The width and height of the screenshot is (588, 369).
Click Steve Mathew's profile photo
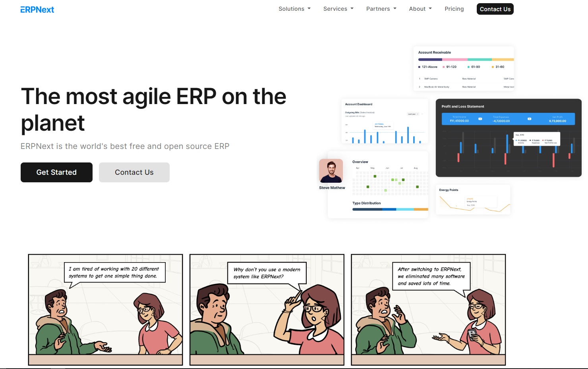coord(331,171)
